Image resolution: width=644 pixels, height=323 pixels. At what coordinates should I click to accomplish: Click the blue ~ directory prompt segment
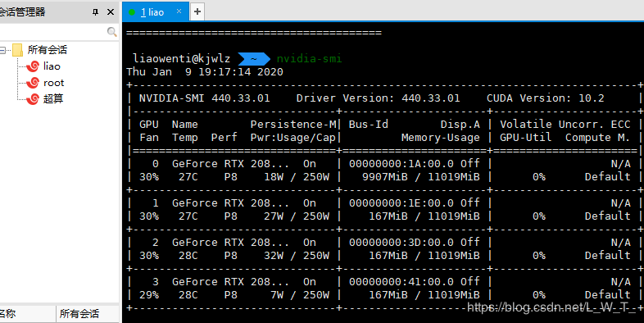tap(254, 59)
